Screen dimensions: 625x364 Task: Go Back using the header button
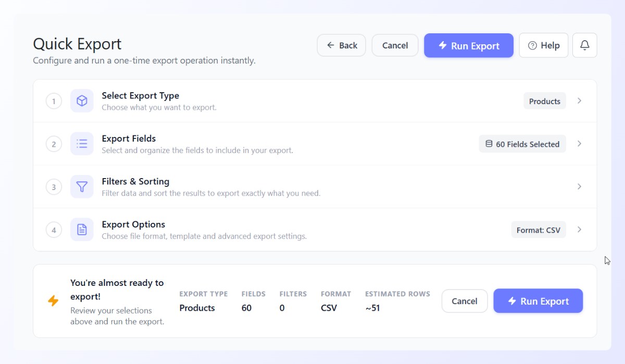point(342,45)
